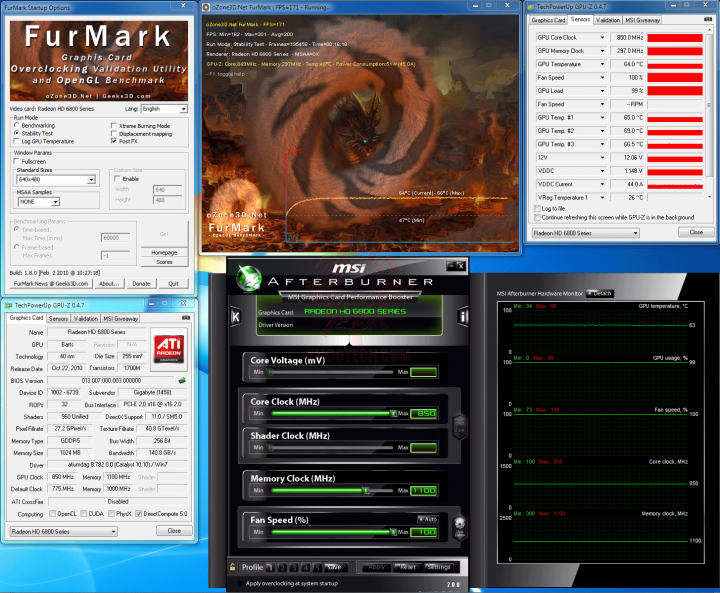This screenshot has width=720, height=593.
Task: Open Validation tab in Sensors GPU-Z window
Action: tap(608, 20)
